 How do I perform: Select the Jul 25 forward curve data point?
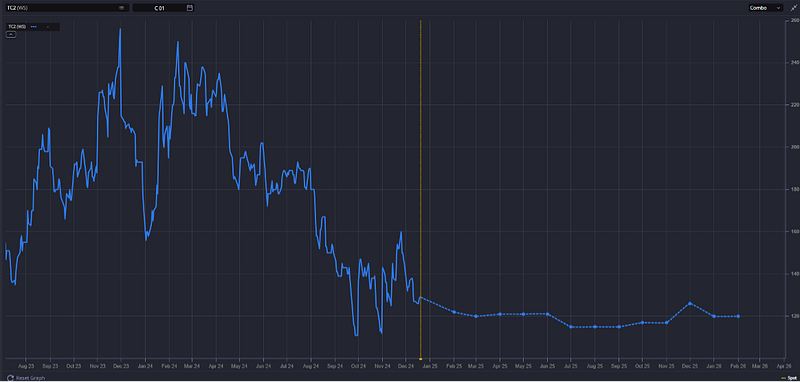pos(570,327)
